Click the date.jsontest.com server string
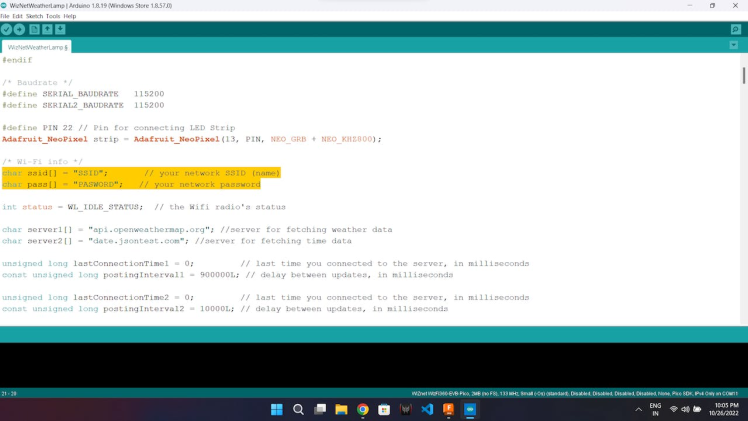 point(138,241)
